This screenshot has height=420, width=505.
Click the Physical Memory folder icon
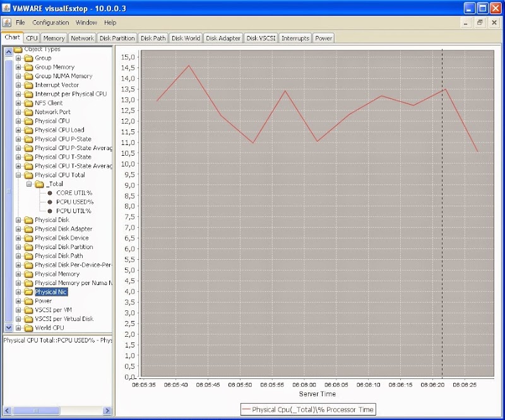[x=28, y=274]
